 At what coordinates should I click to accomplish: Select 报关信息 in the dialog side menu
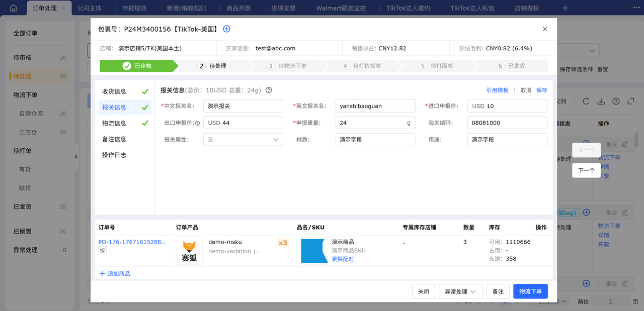click(x=125, y=108)
